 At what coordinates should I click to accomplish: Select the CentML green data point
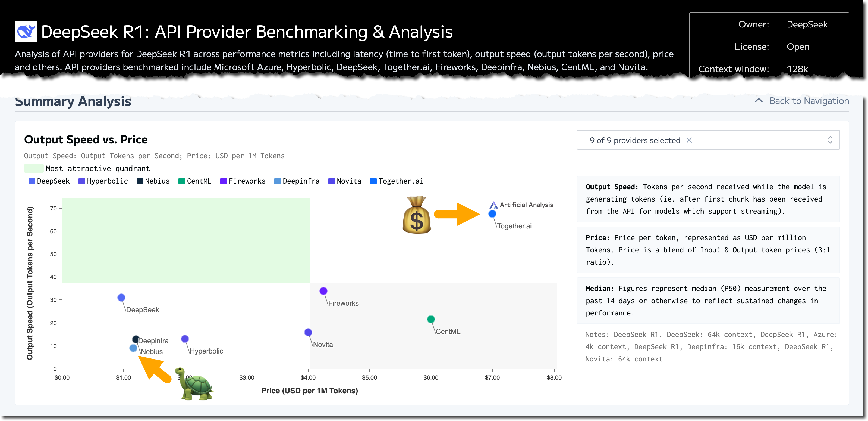tap(431, 319)
